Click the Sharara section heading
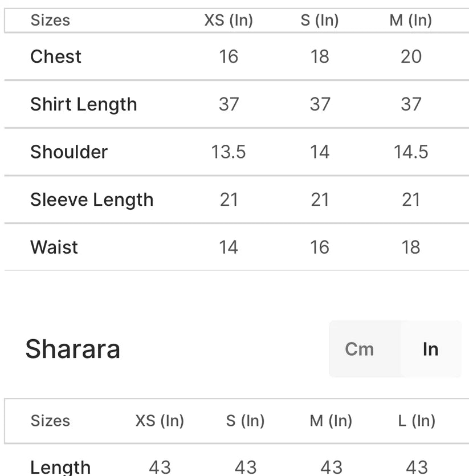 72,349
